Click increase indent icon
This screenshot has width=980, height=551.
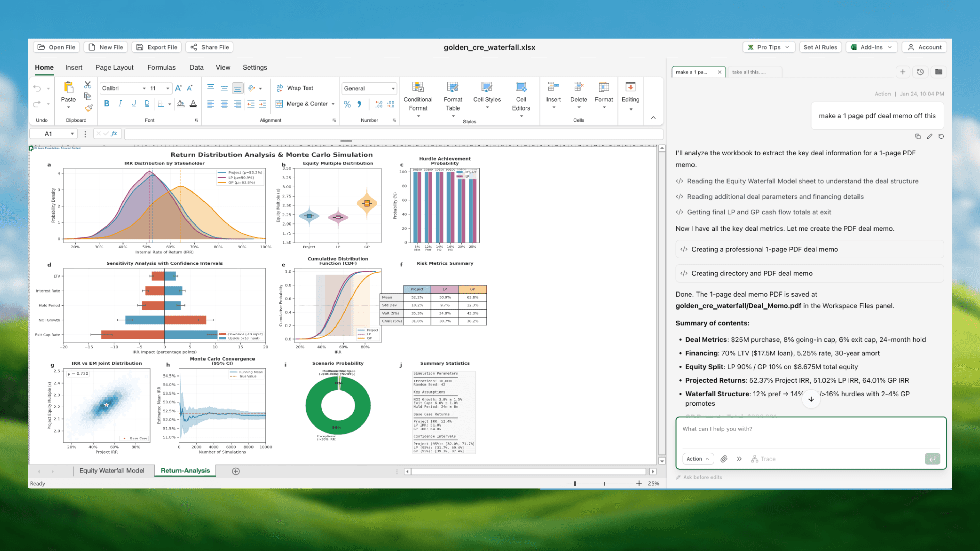[262, 104]
